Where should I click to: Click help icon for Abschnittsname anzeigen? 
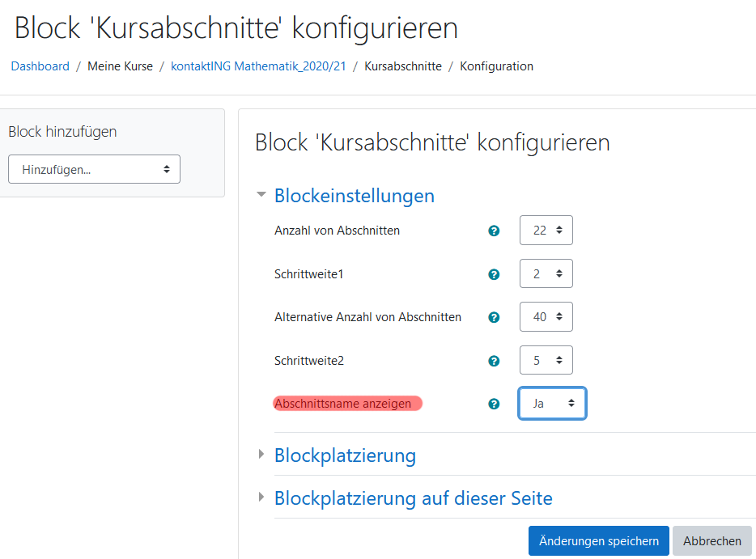point(494,404)
